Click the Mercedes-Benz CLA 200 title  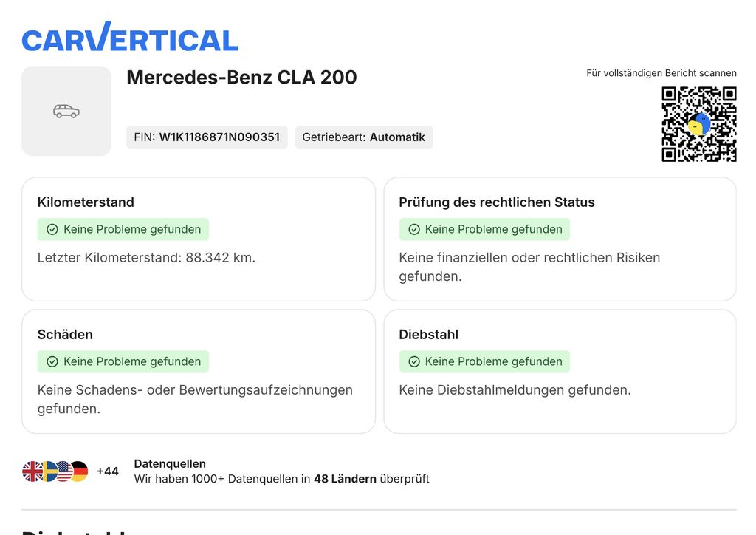coord(241,77)
